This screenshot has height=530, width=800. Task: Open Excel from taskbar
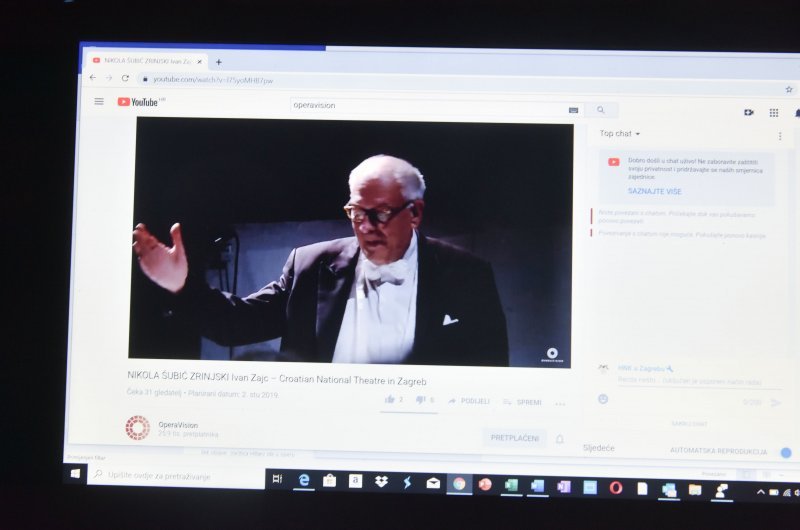(x=511, y=485)
